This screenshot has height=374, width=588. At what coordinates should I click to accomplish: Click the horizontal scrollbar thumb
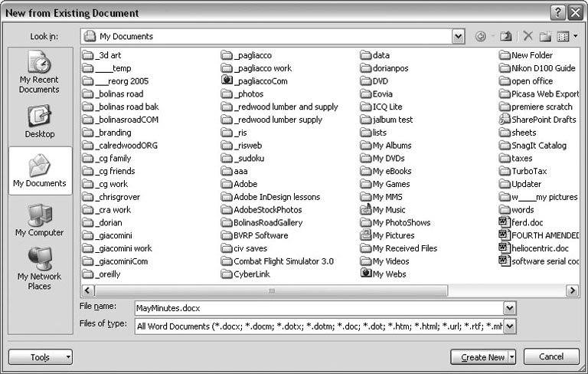click(x=271, y=290)
